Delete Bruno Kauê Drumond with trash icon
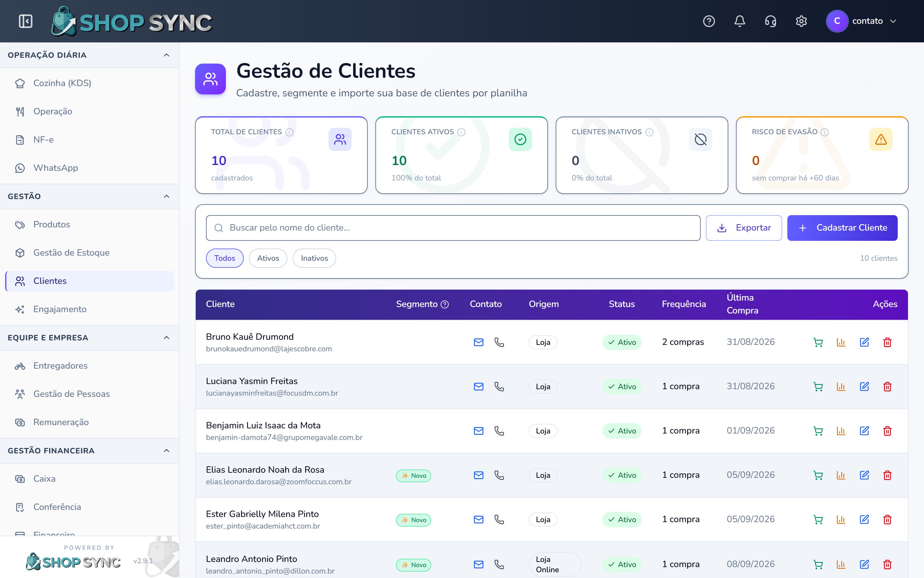This screenshot has height=578, width=924. pos(887,342)
